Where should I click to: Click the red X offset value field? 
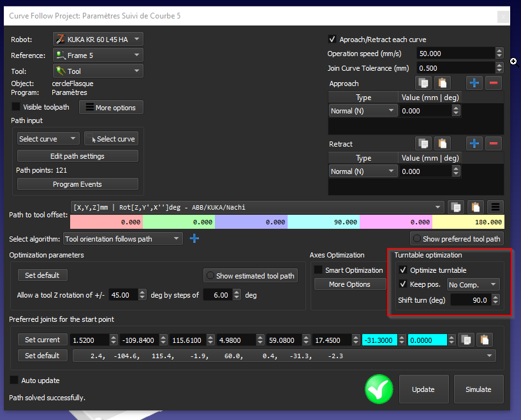pyautogui.click(x=106, y=222)
